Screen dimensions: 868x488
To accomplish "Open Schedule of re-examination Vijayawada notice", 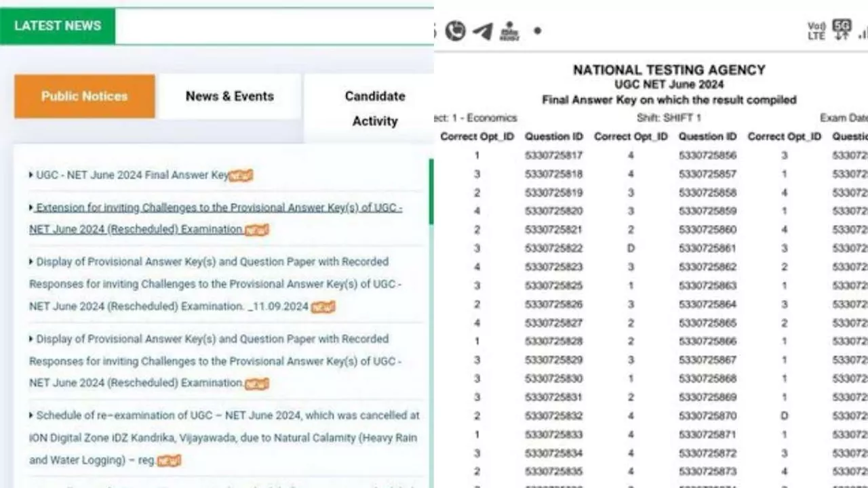I will pyautogui.click(x=224, y=437).
